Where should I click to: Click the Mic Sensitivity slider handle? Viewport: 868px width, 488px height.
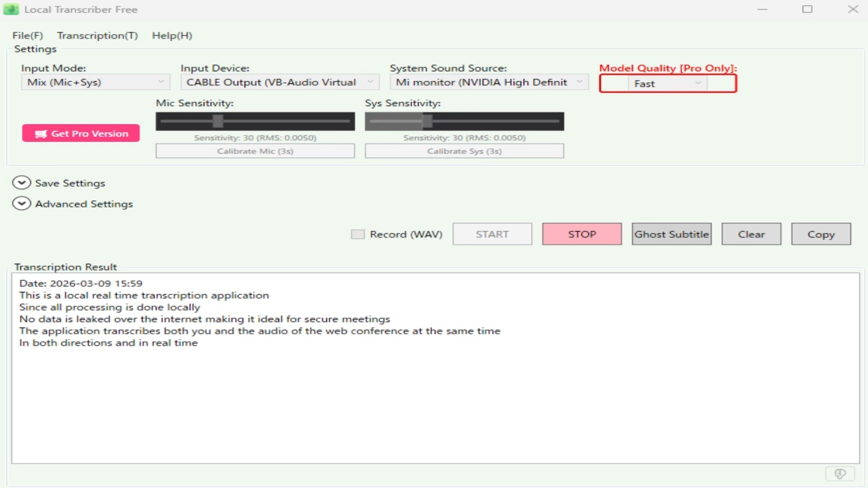pos(218,121)
